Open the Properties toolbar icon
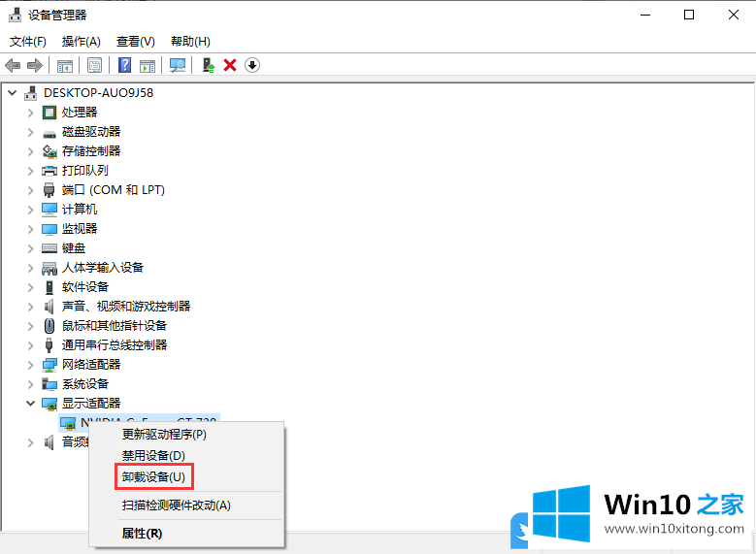 click(x=94, y=65)
